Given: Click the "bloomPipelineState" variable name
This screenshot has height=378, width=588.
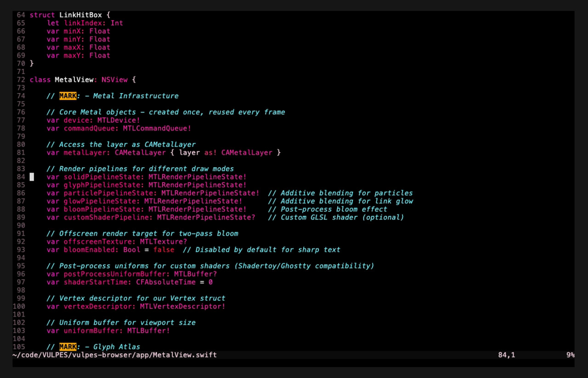Looking at the screenshot, I should pyautogui.click(x=102, y=209).
